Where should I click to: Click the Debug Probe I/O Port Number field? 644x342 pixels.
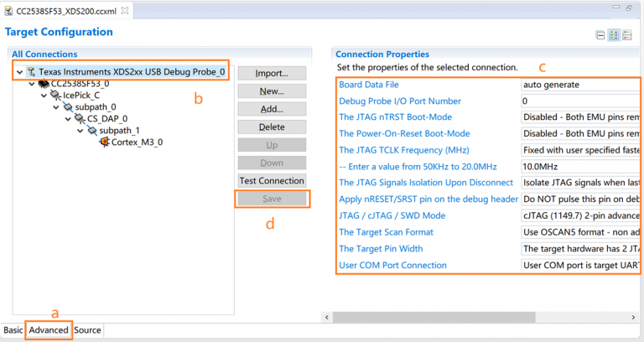click(x=580, y=101)
